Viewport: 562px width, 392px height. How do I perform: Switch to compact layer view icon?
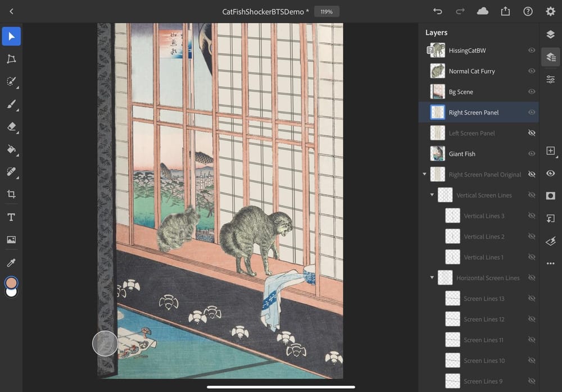551,34
